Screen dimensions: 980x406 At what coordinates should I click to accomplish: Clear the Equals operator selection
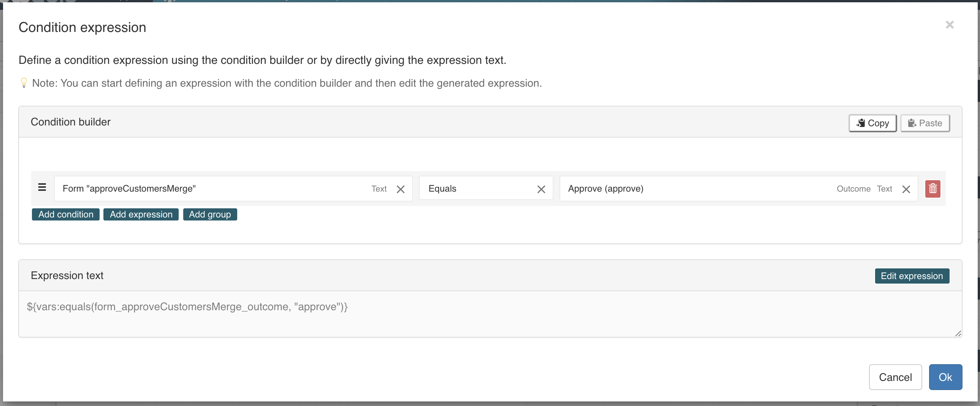click(x=541, y=189)
